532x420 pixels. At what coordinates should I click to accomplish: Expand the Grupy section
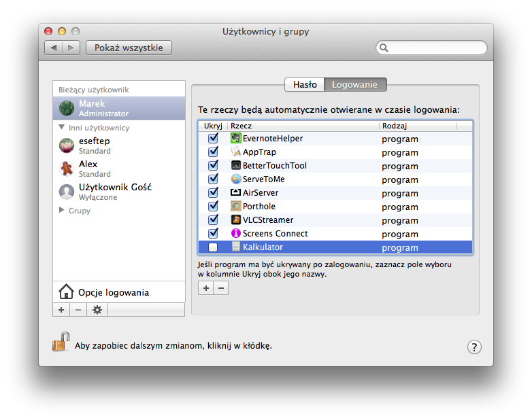pyautogui.click(x=61, y=210)
